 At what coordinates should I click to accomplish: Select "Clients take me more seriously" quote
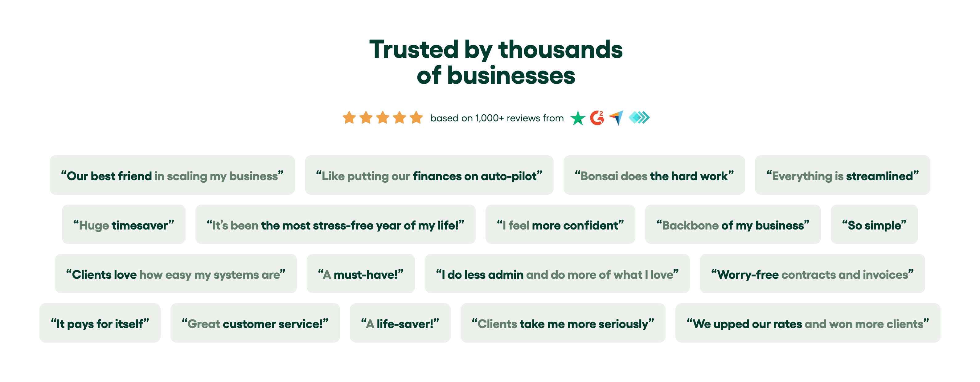coord(563,323)
